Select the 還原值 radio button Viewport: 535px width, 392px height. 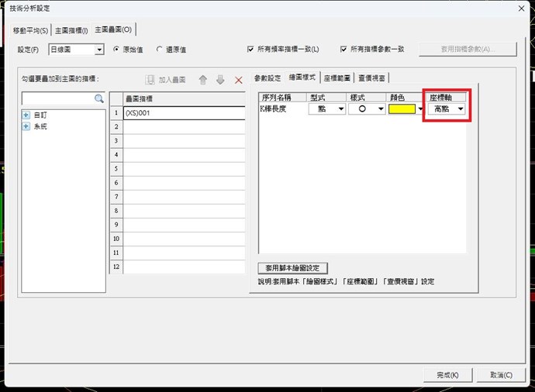(x=160, y=50)
